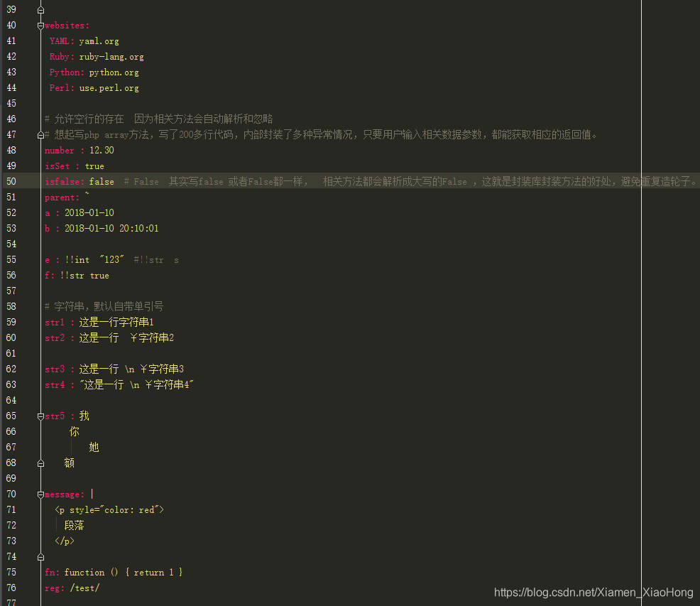The height and width of the screenshot is (606, 700).
Task: Click the character '她' on line 67
Action: [x=94, y=448]
